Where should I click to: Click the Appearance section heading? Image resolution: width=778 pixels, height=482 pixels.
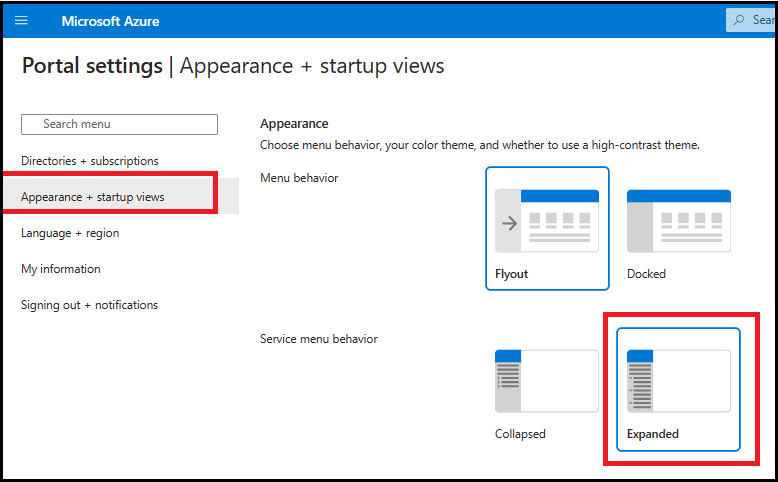coord(294,124)
